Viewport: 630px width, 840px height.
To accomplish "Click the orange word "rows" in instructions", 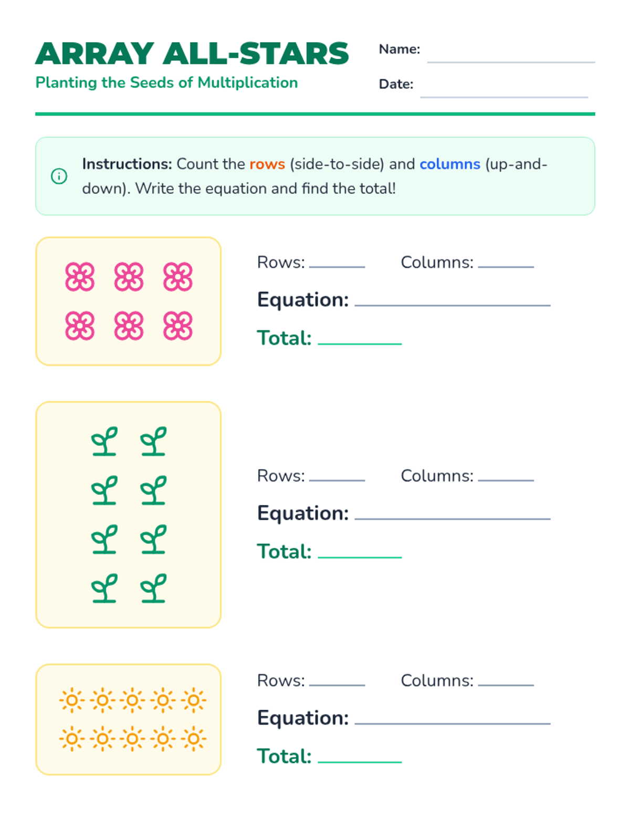I will [x=267, y=164].
